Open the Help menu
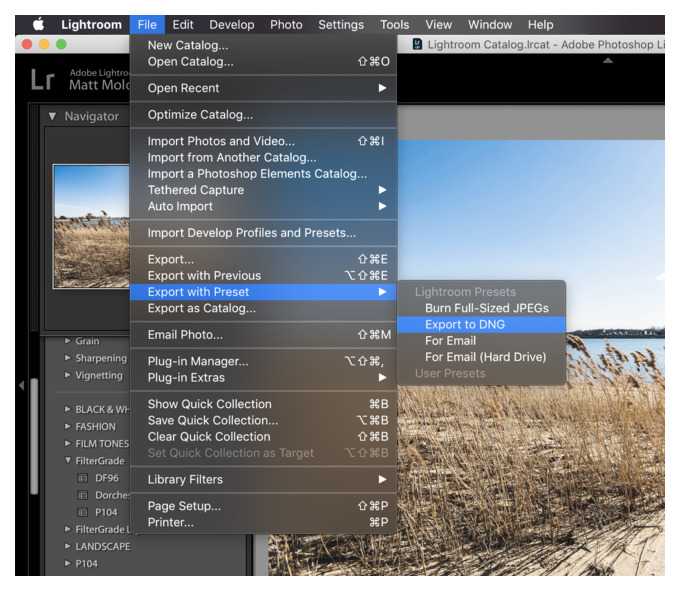Image resolution: width=680 pixels, height=591 pixels. tap(540, 25)
